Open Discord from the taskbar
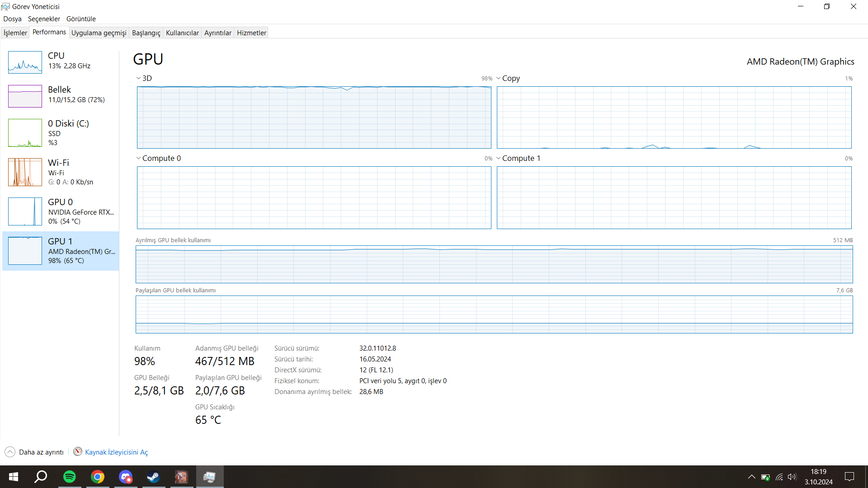 [126, 477]
